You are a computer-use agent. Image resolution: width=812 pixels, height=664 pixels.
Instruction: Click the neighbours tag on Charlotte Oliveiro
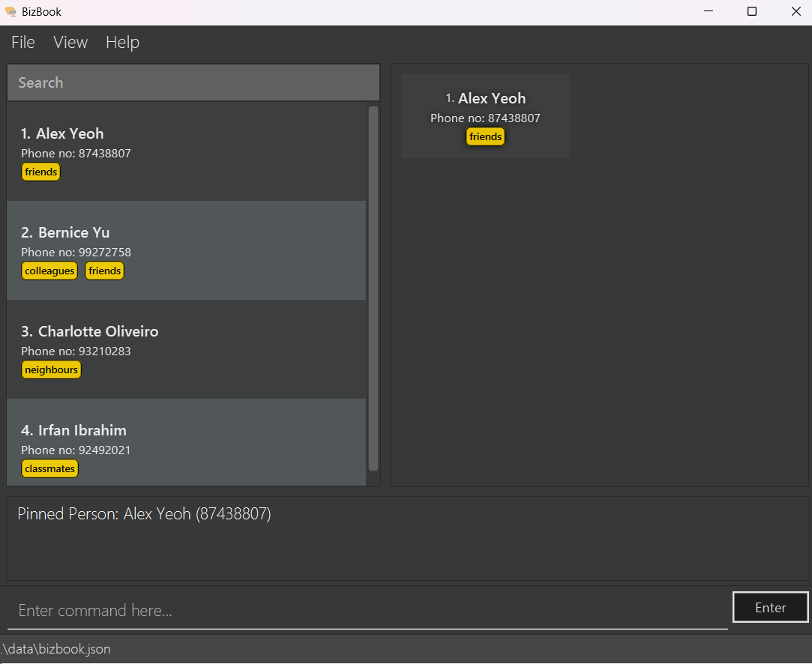[x=51, y=369]
